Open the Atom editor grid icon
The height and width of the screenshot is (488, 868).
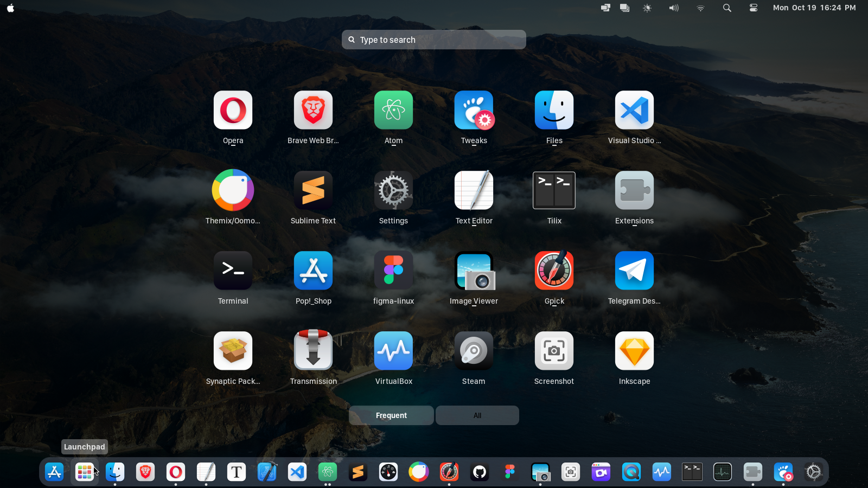point(393,110)
